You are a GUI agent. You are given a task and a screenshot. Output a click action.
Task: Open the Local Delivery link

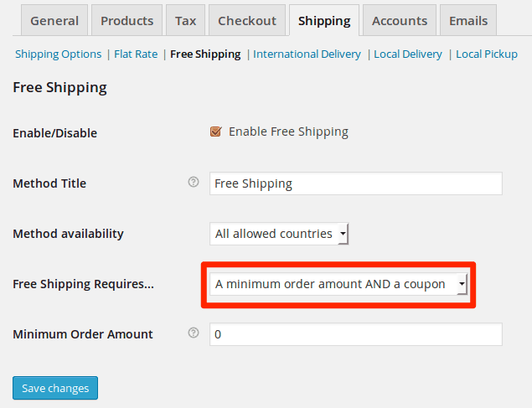pyautogui.click(x=408, y=54)
